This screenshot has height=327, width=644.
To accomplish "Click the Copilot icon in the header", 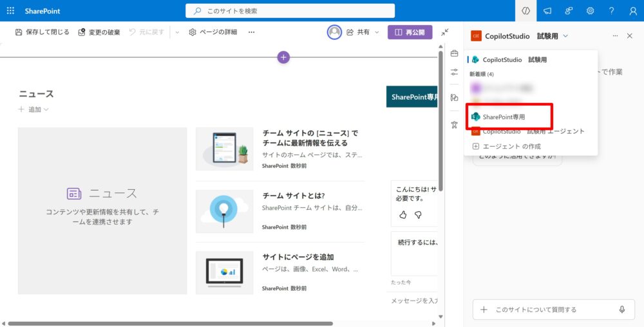I will coord(526,11).
